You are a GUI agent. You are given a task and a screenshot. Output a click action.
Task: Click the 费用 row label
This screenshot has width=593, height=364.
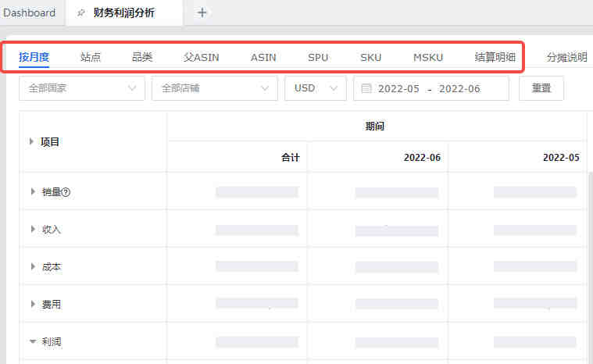tap(52, 305)
